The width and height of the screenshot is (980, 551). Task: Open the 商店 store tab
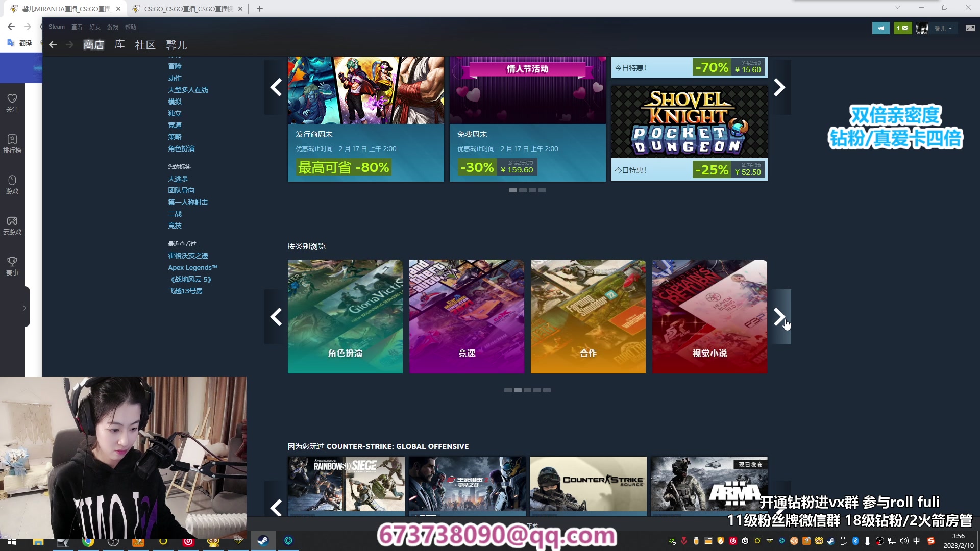93,45
